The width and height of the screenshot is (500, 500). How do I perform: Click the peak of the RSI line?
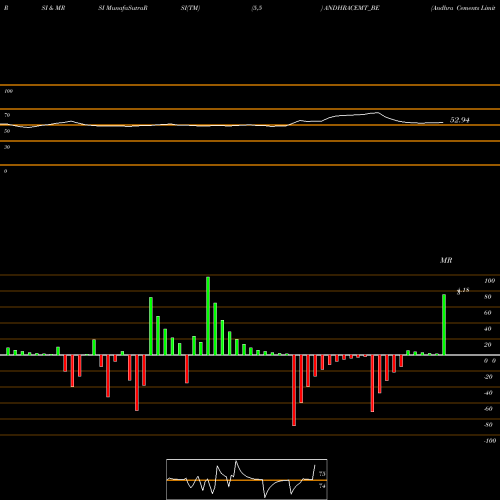(x=377, y=113)
